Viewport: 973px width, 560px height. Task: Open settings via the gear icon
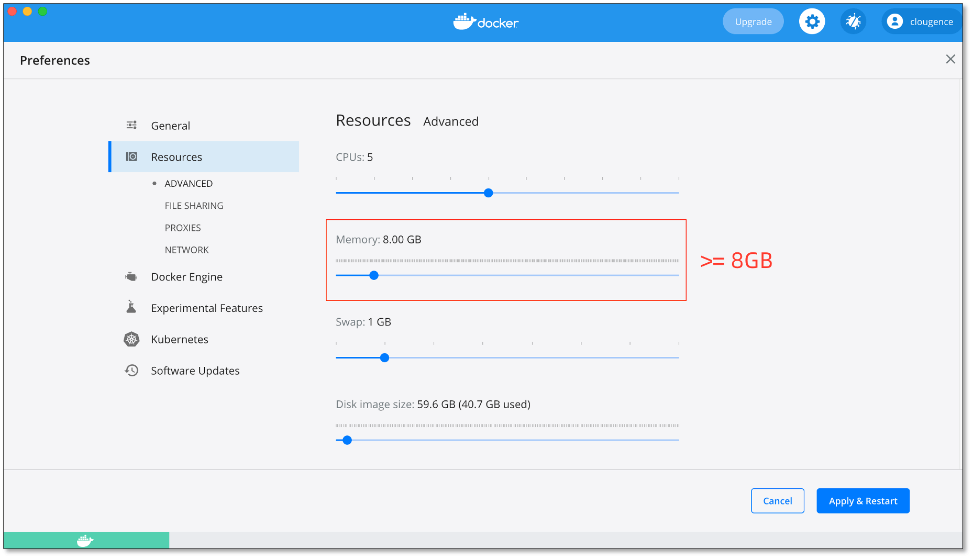click(812, 22)
